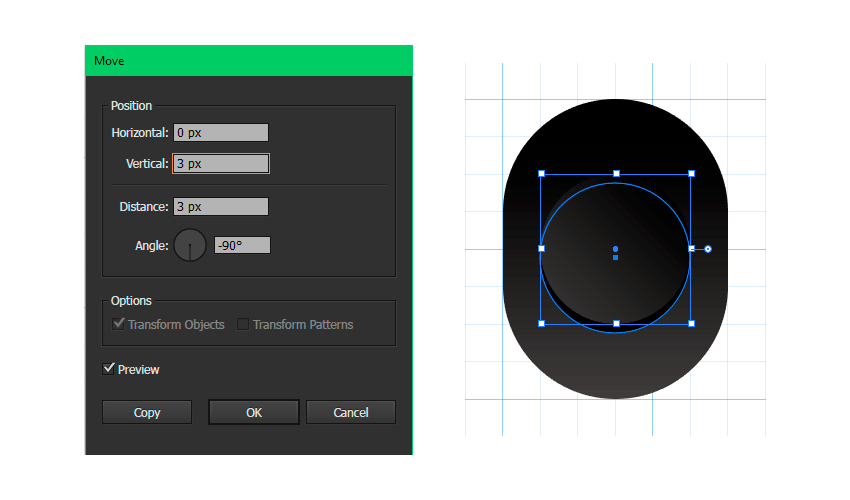The image size is (850, 500).
Task: Focus the Distance value field
Action: 220,207
